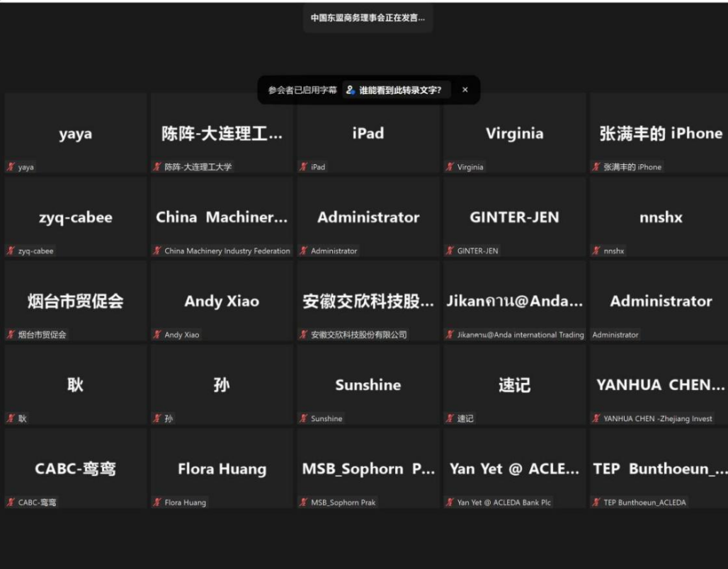Click the MSB_Sophorn Prak name label

[x=343, y=502]
